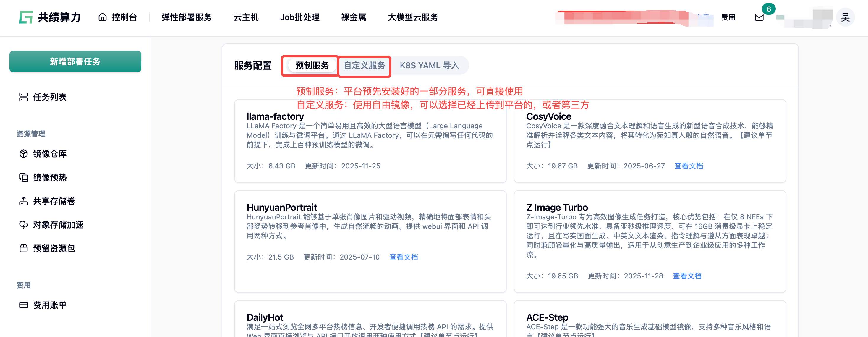Open 查看文档 link for HunyuanPortrait
This screenshot has width=868, height=337.
[403, 257]
